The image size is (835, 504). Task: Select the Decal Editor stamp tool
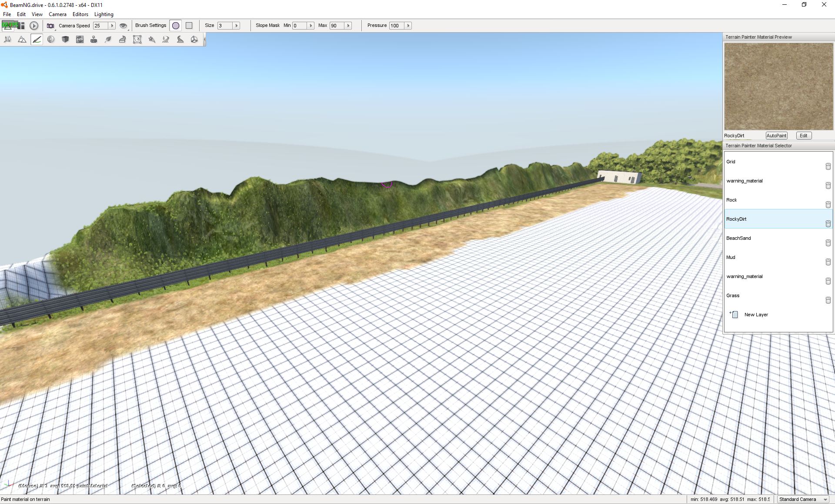[x=94, y=40]
